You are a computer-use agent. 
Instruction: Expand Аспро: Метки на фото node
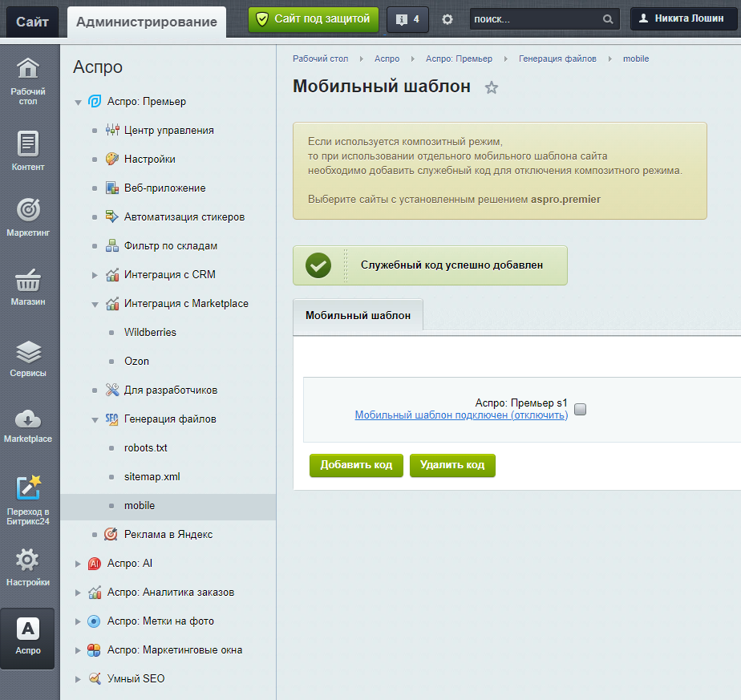(78, 621)
